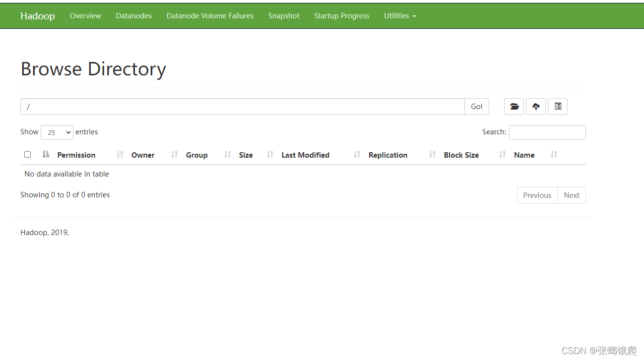
Task: Sort table by Last Modified header
Action: tap(306, 155)
